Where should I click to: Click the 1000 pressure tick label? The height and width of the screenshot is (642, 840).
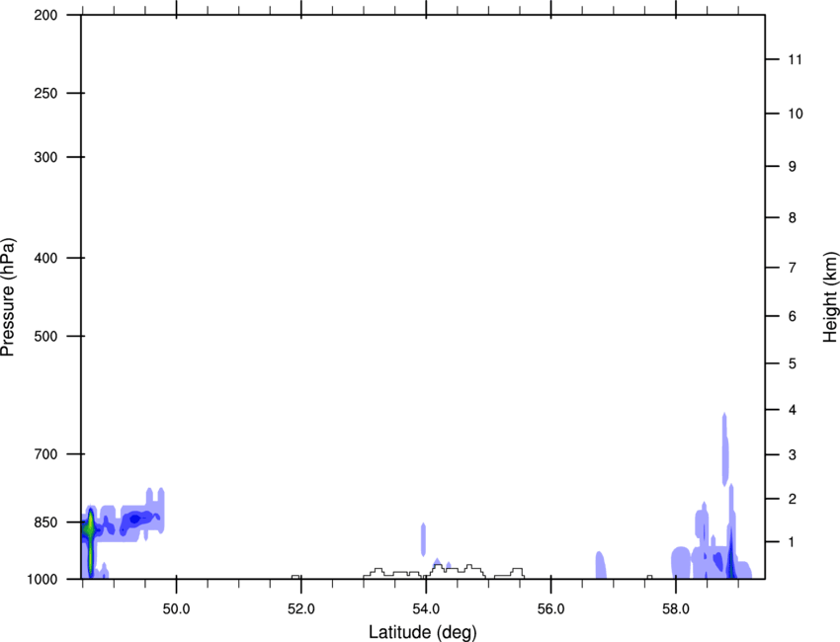(x=42, y=580)
